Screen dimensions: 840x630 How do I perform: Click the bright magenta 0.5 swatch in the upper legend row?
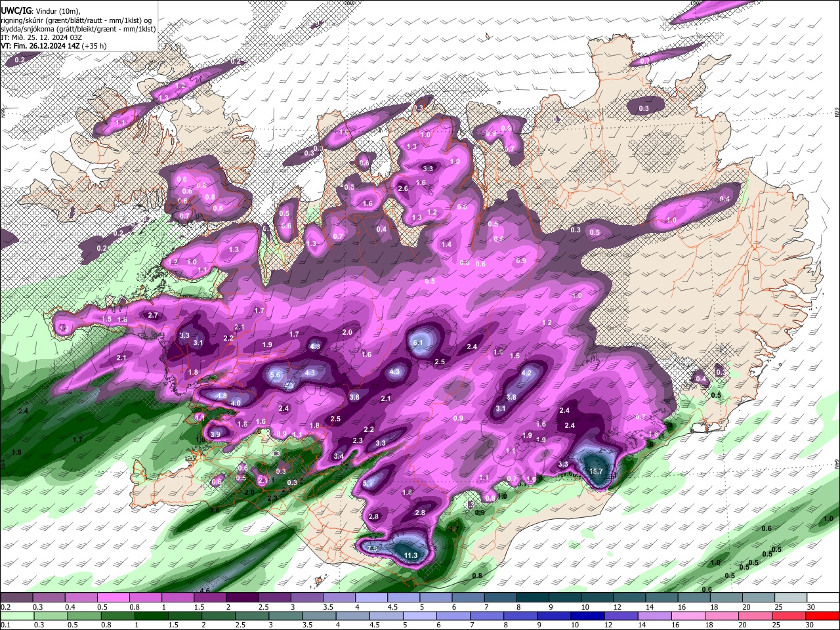[113, 597]
